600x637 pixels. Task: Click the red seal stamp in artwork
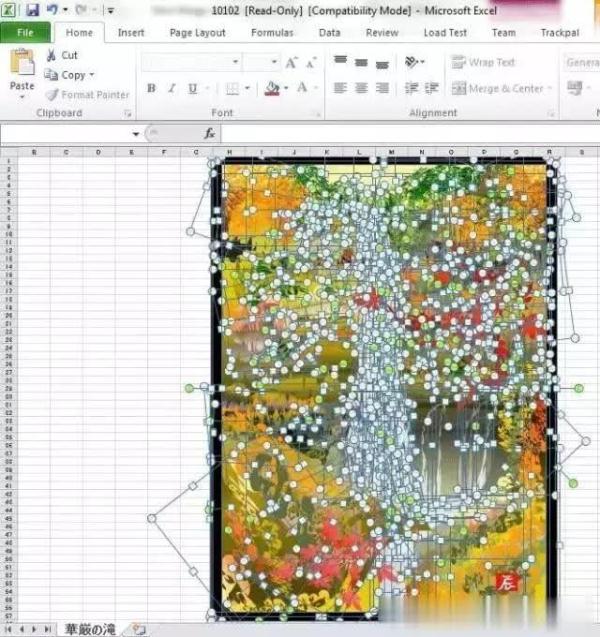506,583
